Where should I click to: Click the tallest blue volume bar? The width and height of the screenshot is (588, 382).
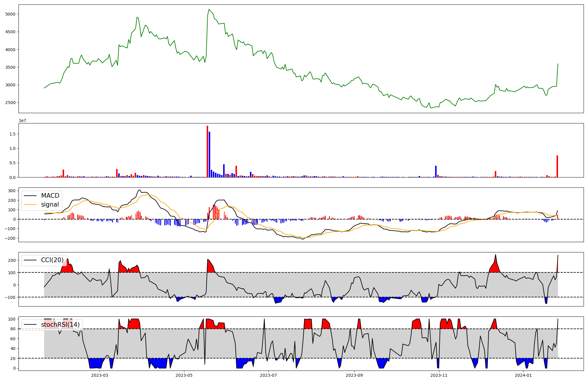coord(210,155)
